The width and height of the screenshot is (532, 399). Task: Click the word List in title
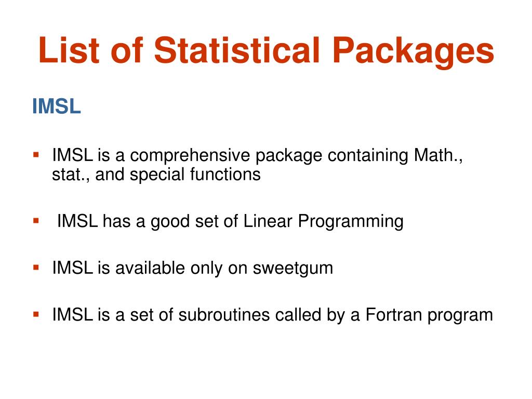coord(69,50)
